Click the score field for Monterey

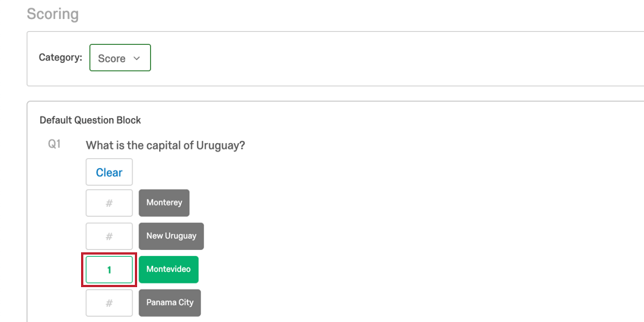click(x=109, y=203)
